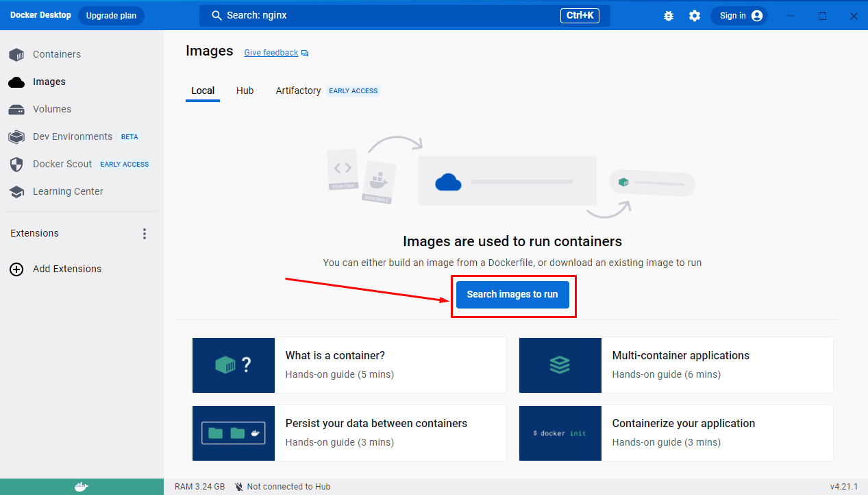Minimize the Docker Desktop window
The image size is (868, 495).
tap(791, 16)
